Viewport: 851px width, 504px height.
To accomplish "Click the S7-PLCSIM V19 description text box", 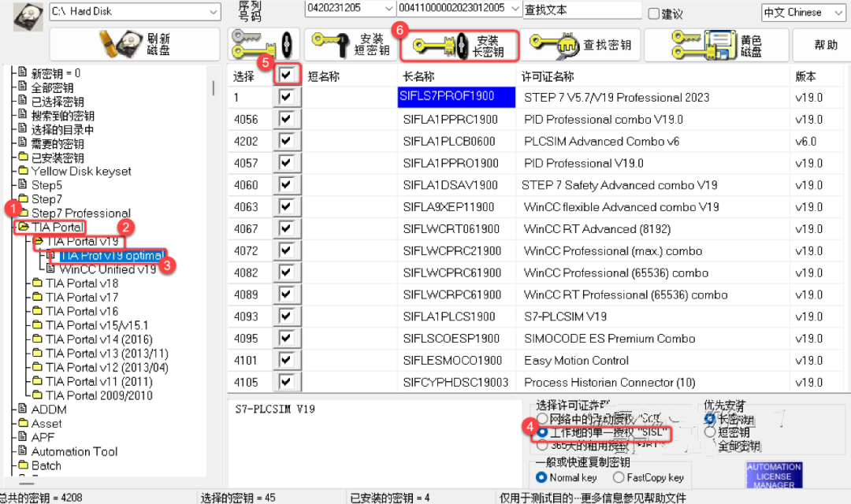I will [377, 443].
